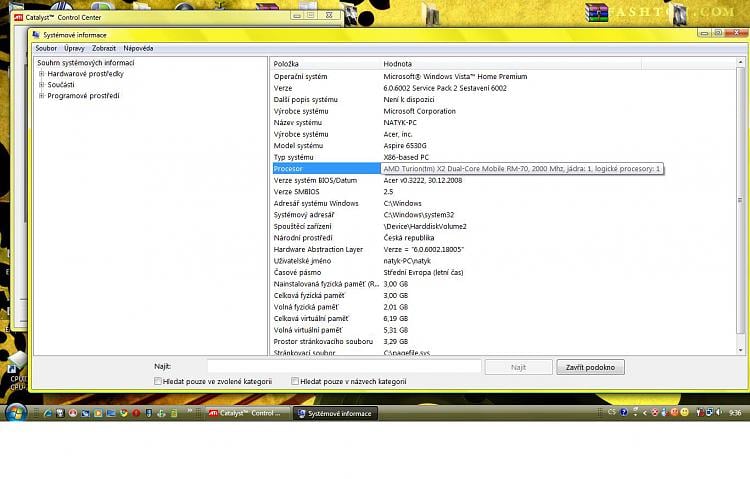Click the 'Aspire 6530G' value

click(x=405, y=145)
